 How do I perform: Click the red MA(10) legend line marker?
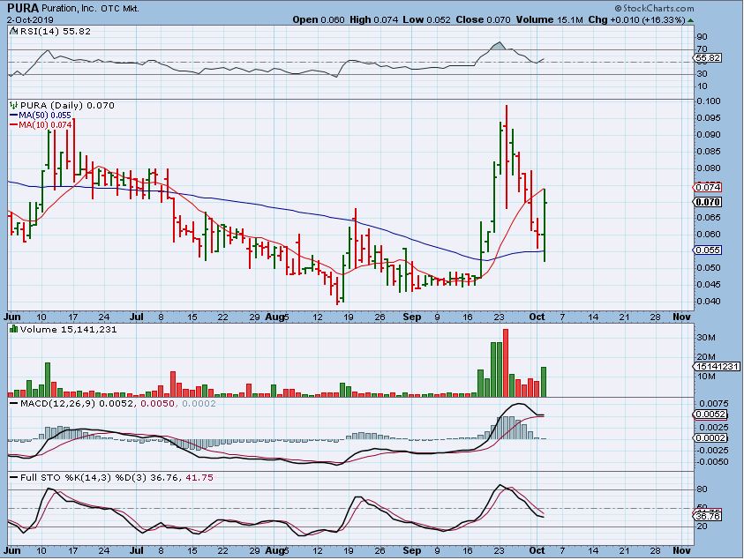click(14, 124)
